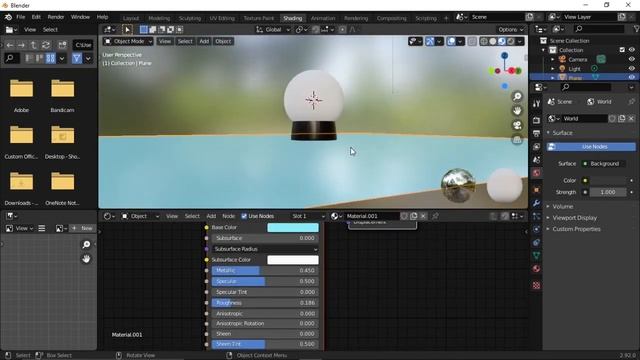Open Slot 1 material slot dropdown

[x=308, y=216]
